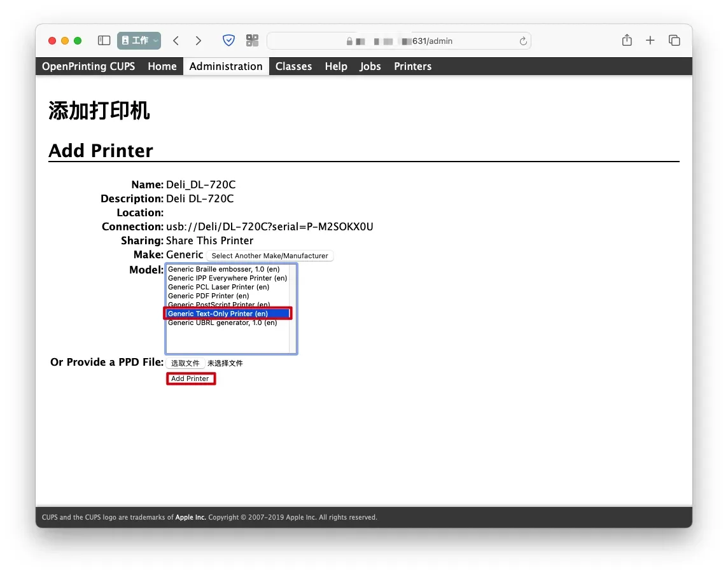Open a new tab with plus icon
728x575 pixels.
[650, 41]
